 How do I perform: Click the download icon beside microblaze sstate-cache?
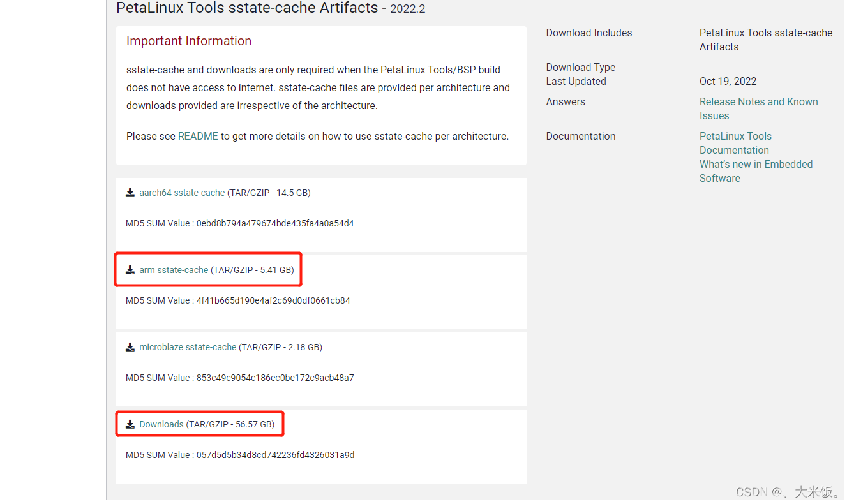(x=130, y=347)
